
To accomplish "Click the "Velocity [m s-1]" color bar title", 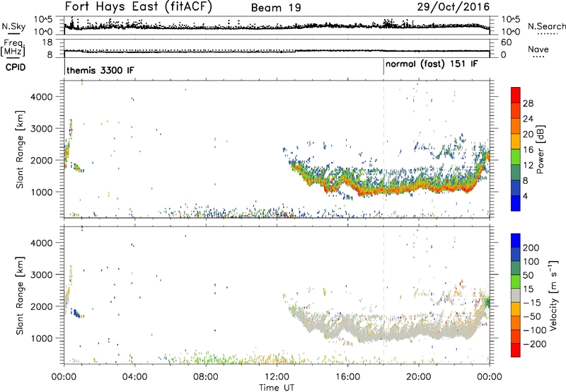I will (553, 295).
